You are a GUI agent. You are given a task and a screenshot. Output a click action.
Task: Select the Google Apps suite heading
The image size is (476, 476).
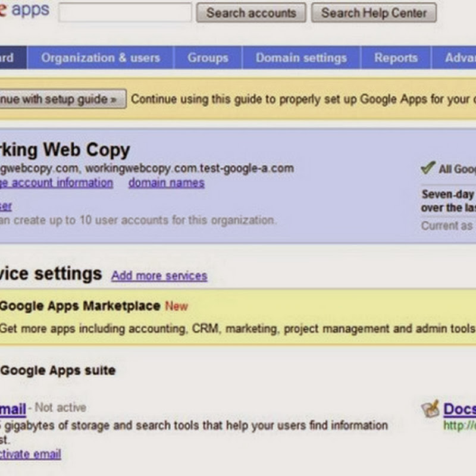(58, 371)
